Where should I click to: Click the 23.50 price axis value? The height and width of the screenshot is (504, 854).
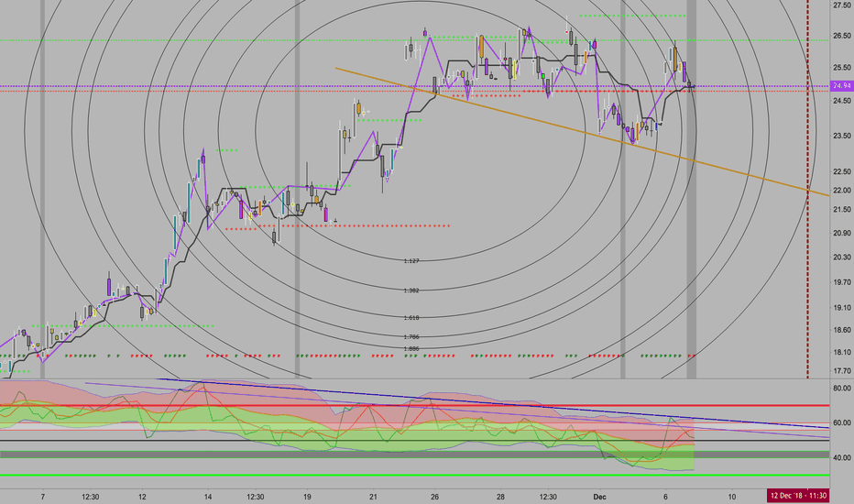(841, 136)
